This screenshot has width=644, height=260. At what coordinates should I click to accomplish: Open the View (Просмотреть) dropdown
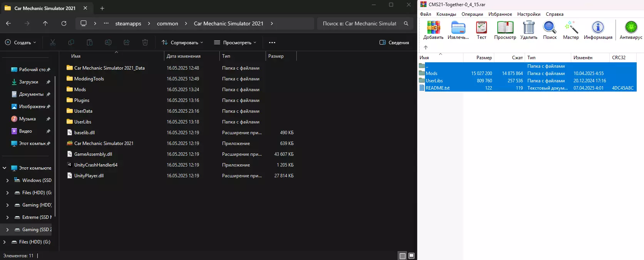coord(235,43)
